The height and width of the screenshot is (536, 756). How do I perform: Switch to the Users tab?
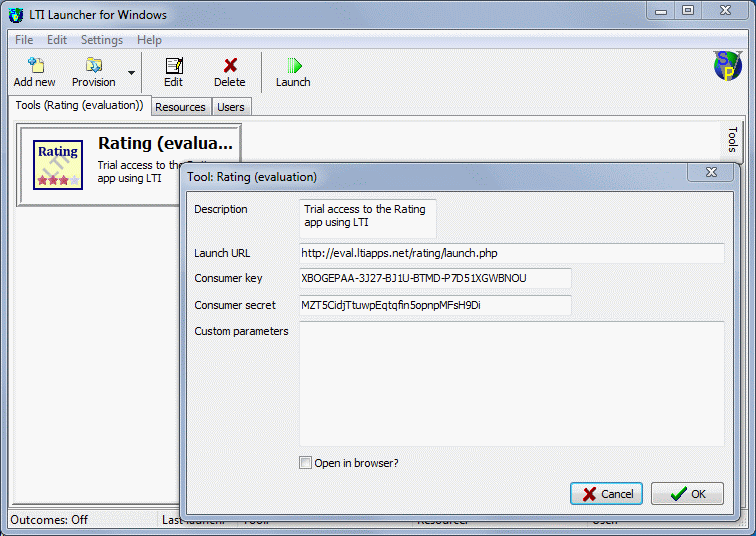click(230, 107)
